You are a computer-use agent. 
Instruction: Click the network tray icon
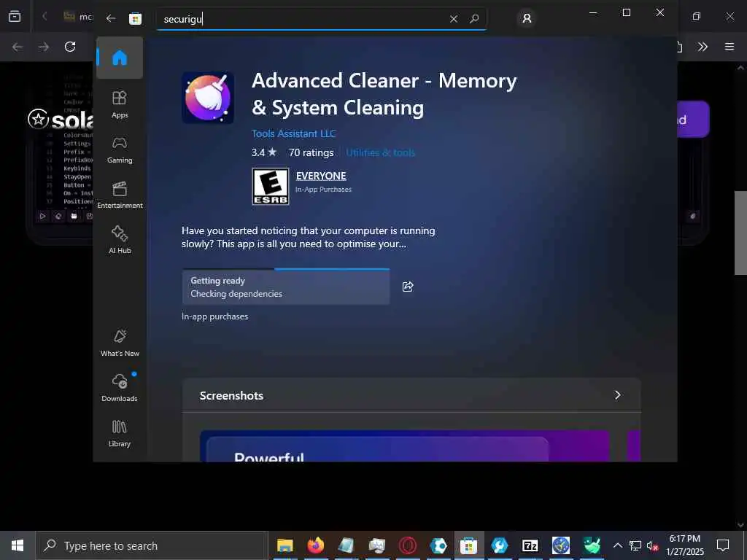tap(635, 545)
